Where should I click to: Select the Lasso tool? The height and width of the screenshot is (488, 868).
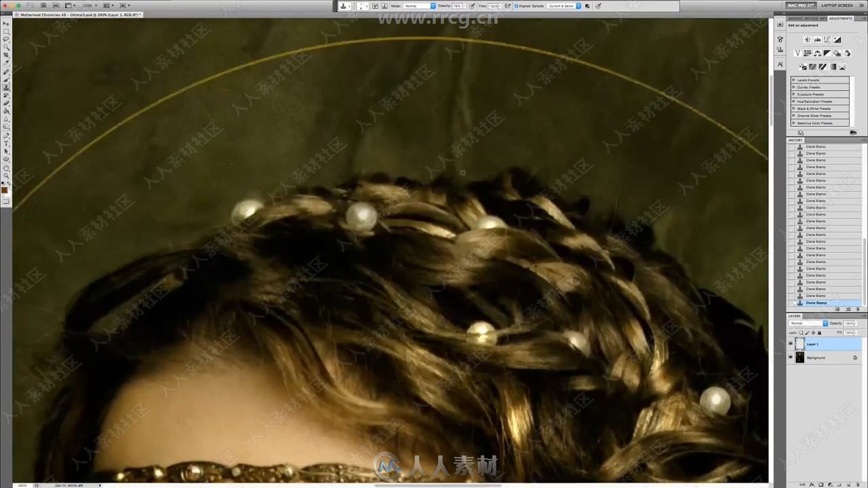6,39
